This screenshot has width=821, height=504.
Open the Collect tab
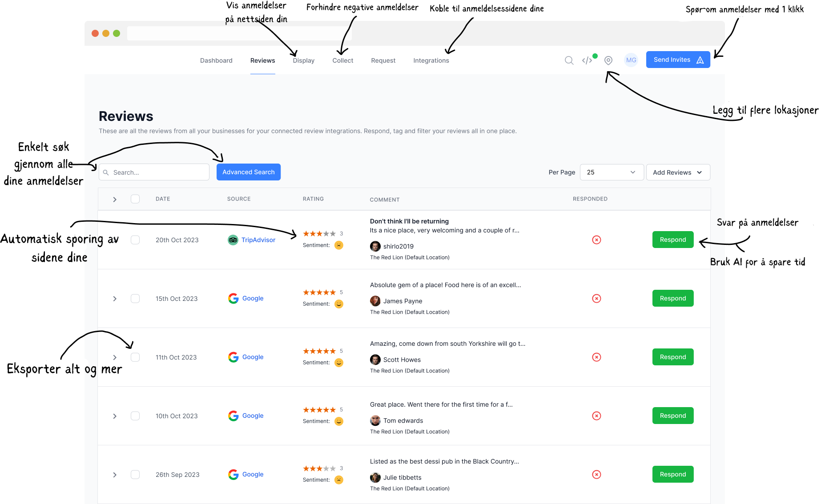click(343, 60)
